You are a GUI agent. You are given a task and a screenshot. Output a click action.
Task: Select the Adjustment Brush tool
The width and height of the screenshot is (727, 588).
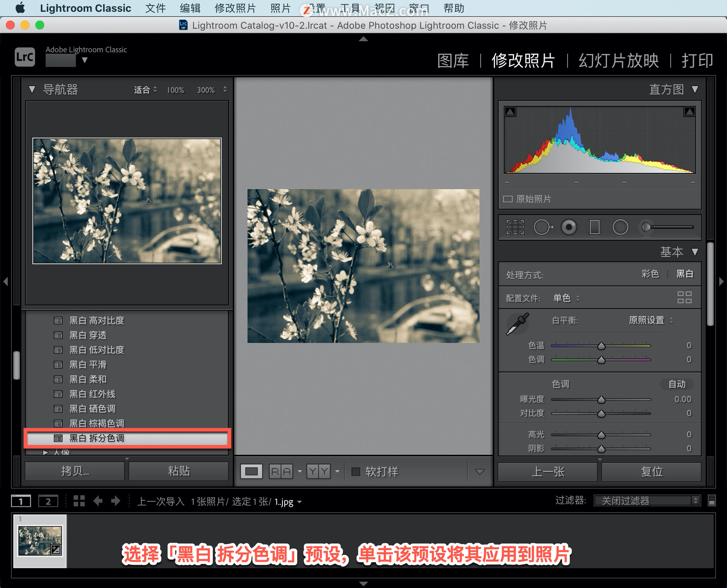[666, 227]
